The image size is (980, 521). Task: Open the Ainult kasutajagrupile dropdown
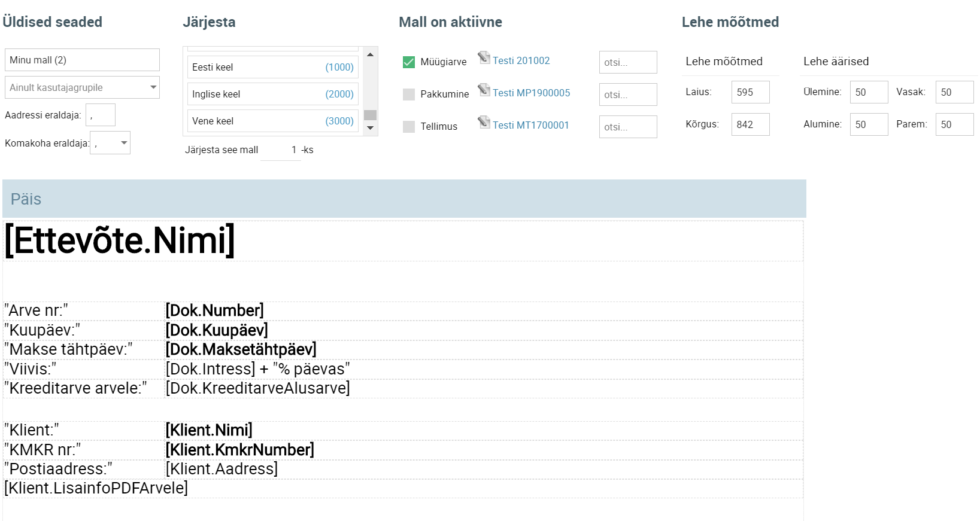pyautogui.click(x=82, y=87)
